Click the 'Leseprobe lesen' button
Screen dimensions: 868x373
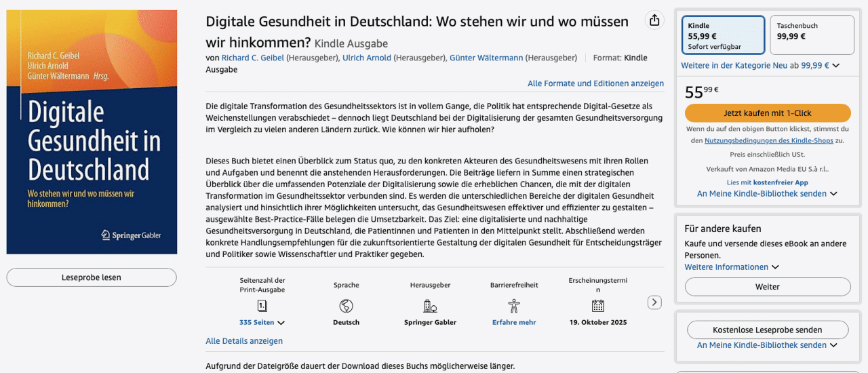[x=92, y=277]
